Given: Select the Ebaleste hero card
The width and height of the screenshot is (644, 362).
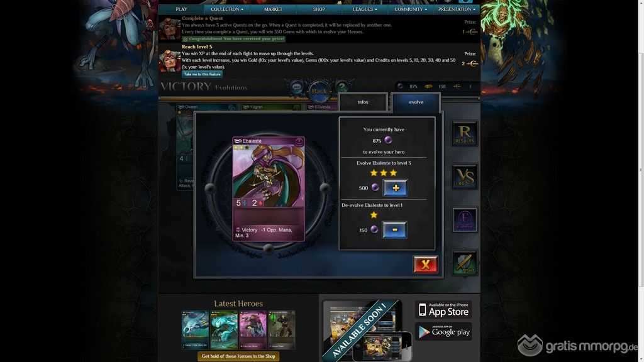Looking at the screenshot, I should point(269,189).
